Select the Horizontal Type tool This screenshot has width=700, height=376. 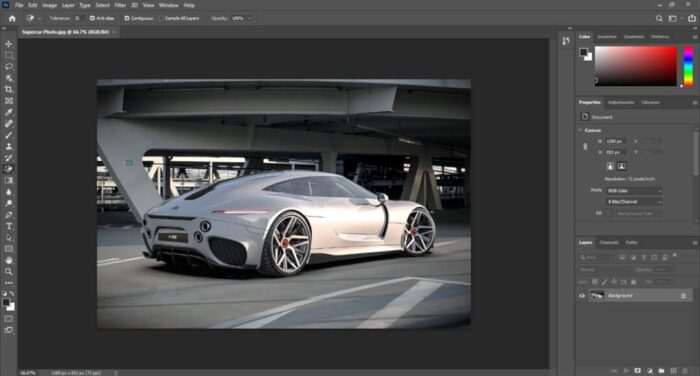tap(8, 226)
